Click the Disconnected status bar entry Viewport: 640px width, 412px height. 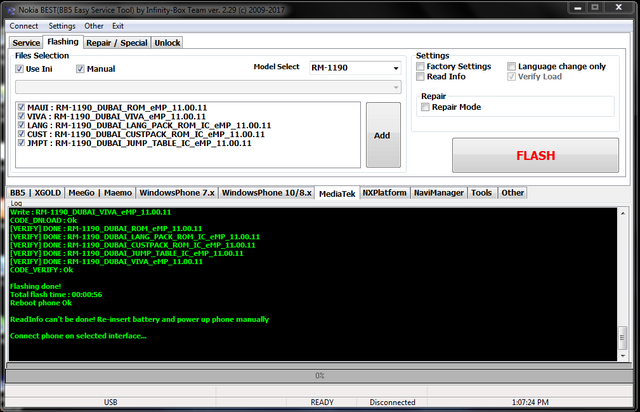click(392, 402)
